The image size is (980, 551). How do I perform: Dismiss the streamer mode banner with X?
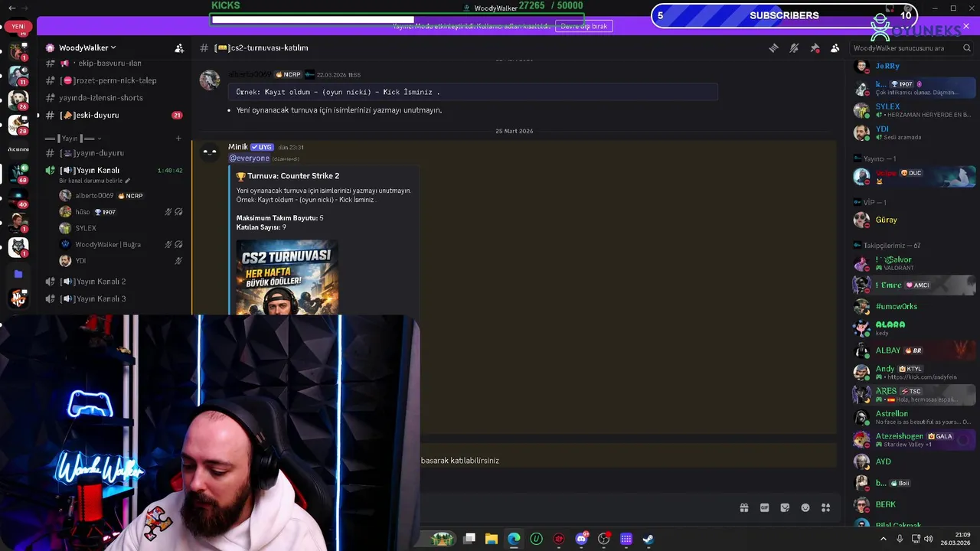(966, 26)
